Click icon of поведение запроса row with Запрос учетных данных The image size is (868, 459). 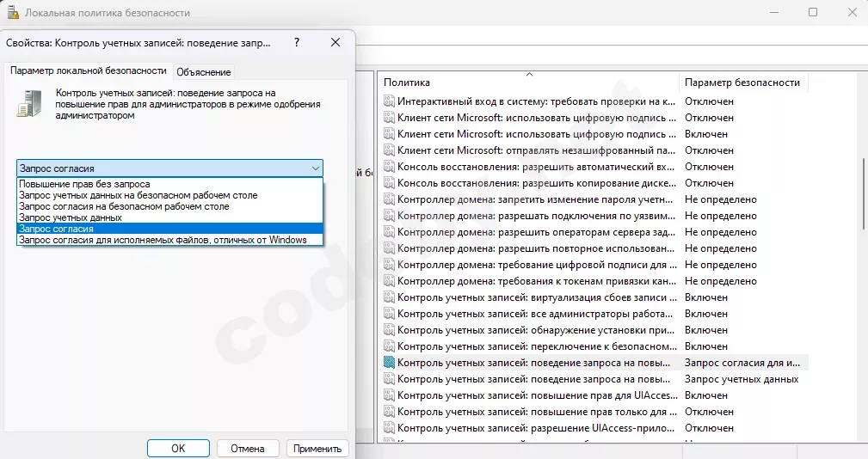tap(389, 379)
